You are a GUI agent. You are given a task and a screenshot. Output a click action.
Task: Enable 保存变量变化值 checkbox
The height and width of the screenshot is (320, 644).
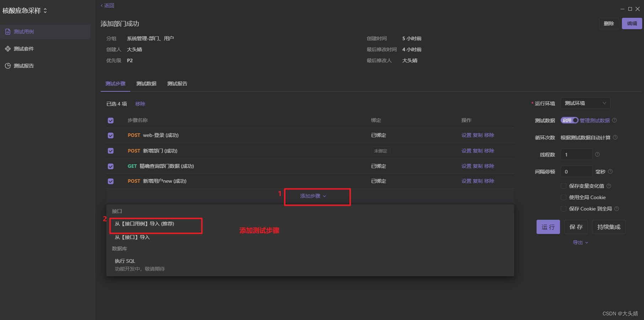[564, 186]
